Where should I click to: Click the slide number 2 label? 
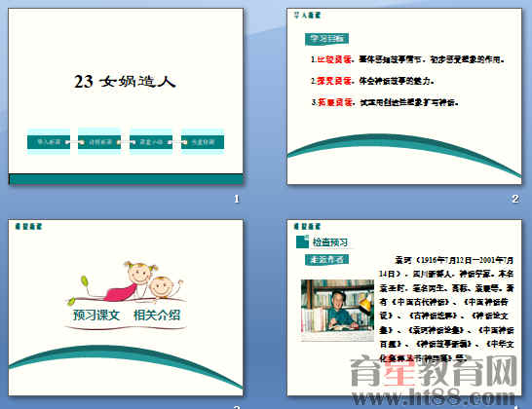[515, 199]
